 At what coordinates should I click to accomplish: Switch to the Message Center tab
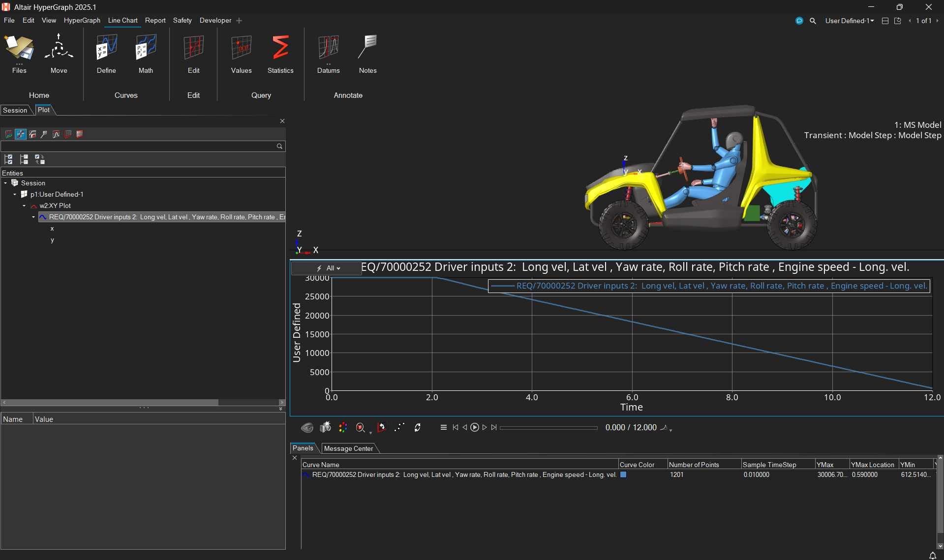pos(348,448)
